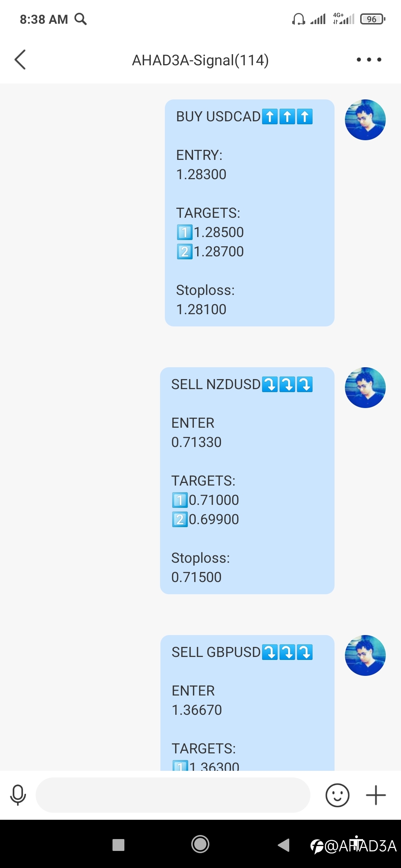The width and height of the screenshot is (401, 868).
Task: Tap the Android back triangle button
Action: 283,845
